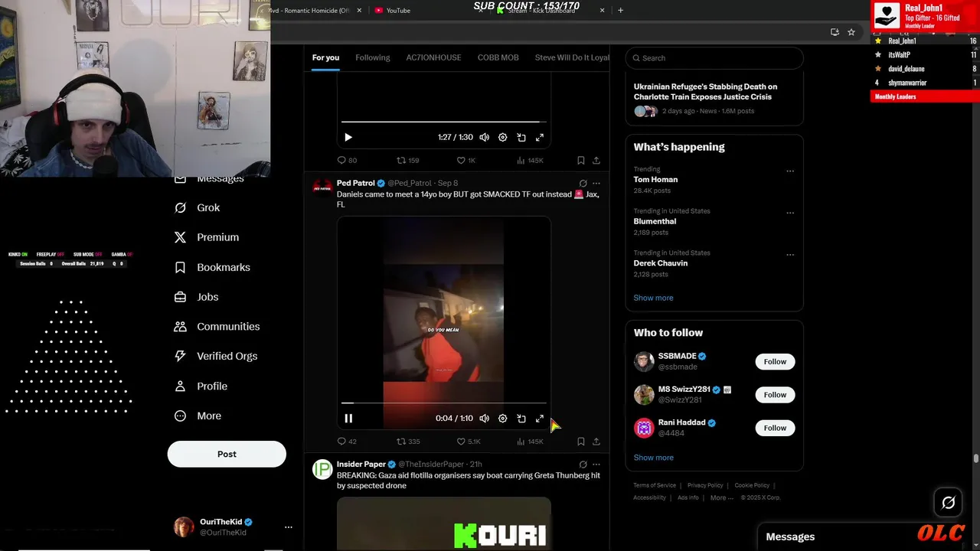Share the Ped Patrol post
980x551 pixels.
click(596, 442)
